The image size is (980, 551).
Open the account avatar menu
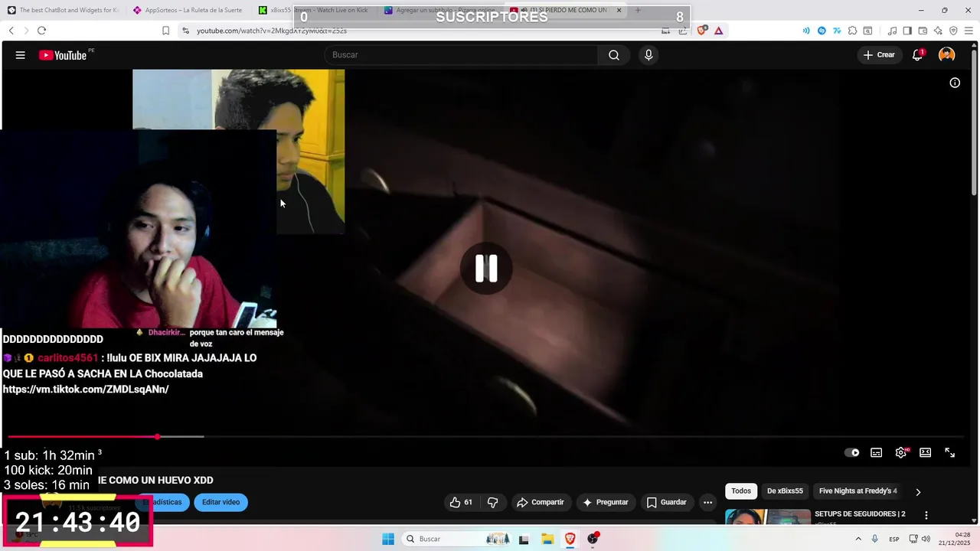coord(947,55)
